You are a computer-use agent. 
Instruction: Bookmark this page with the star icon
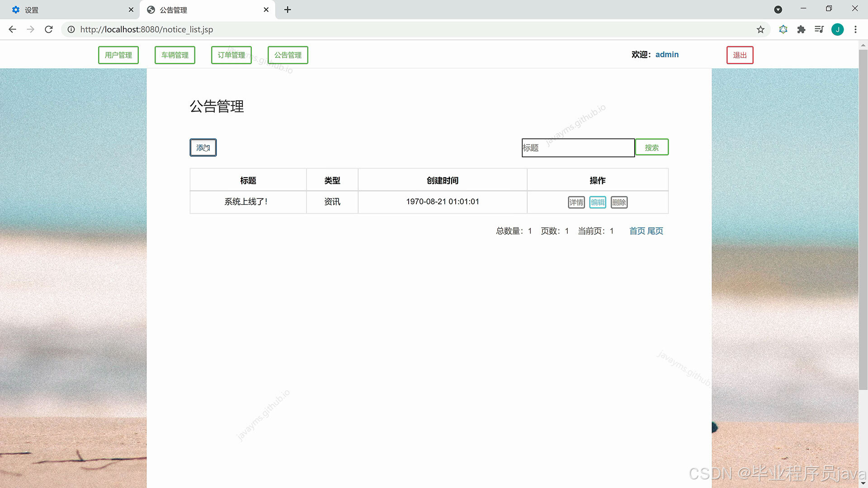pyautogui.click(x=760, y=29)
